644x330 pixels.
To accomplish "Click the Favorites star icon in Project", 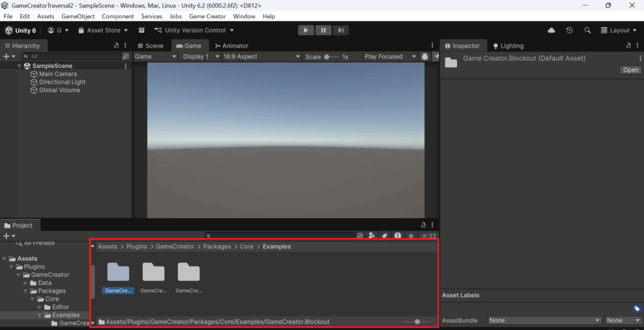I will click(411, 236).
